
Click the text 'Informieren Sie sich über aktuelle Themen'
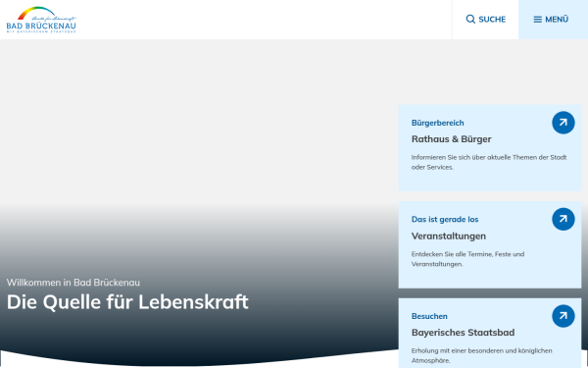pos(474,157)
